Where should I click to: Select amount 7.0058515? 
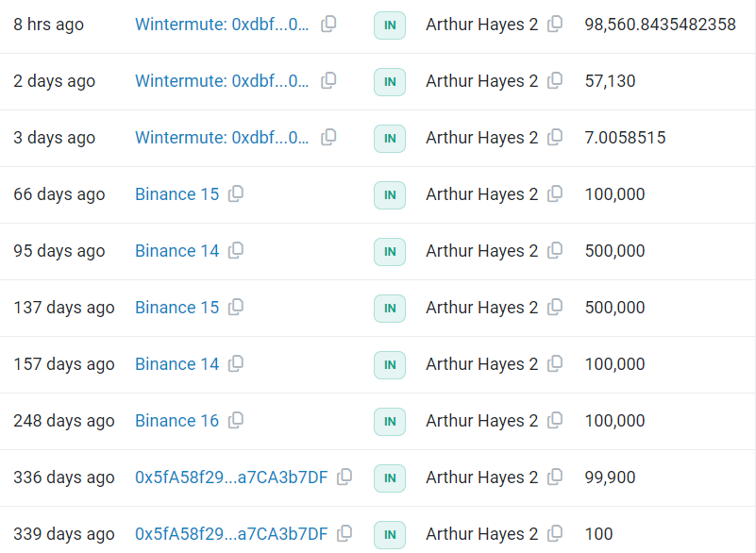pos(625,138)
